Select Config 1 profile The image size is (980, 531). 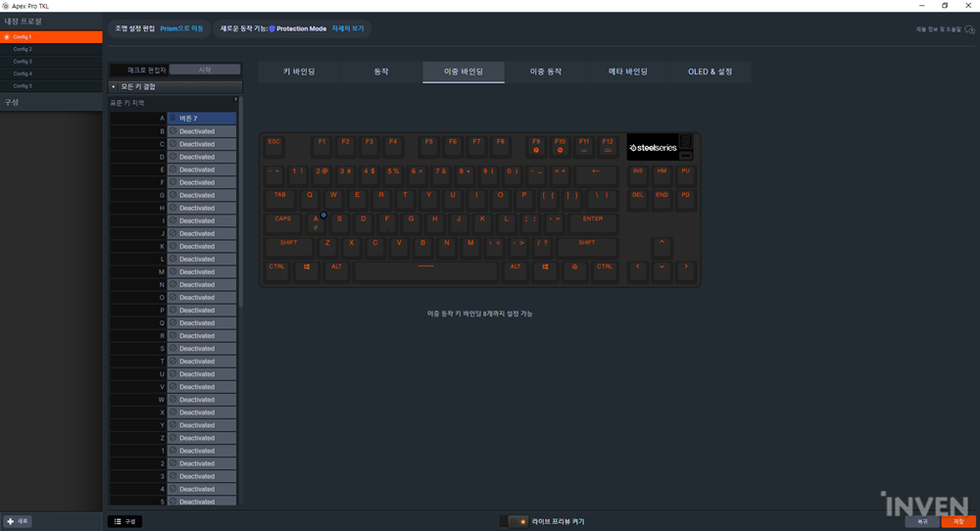51,37
